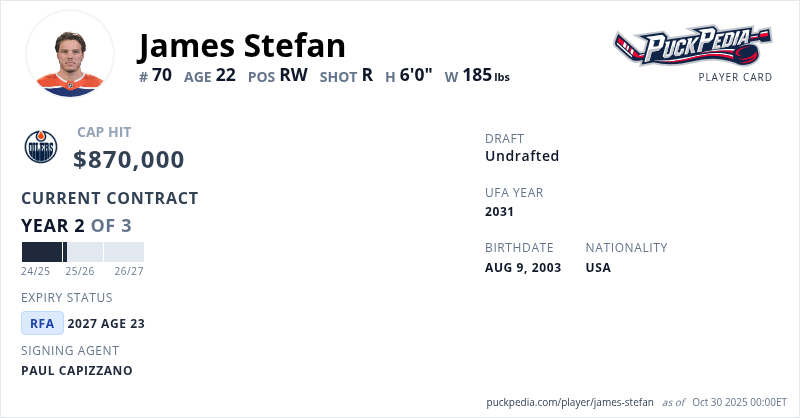The width and height of the screenshot is (800, 418).
Task: Click the James Stefan name heading
Action: point(242,45)
